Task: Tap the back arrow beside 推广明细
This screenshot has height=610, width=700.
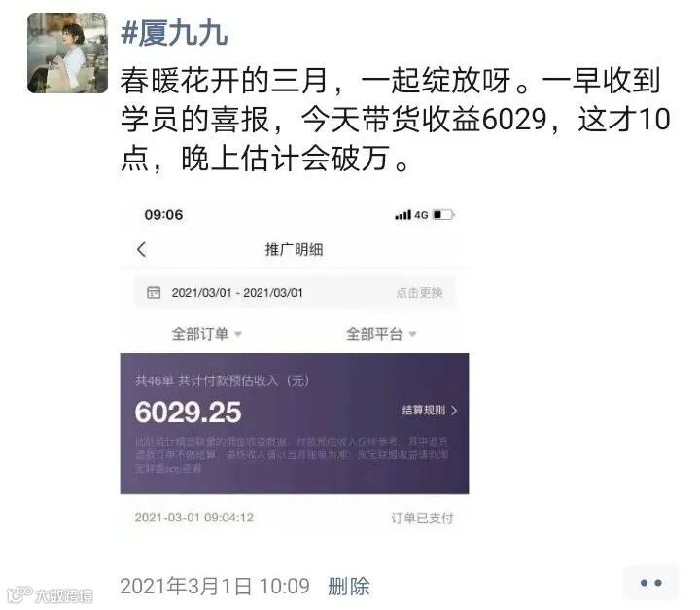Action: [x=142, y=249]
